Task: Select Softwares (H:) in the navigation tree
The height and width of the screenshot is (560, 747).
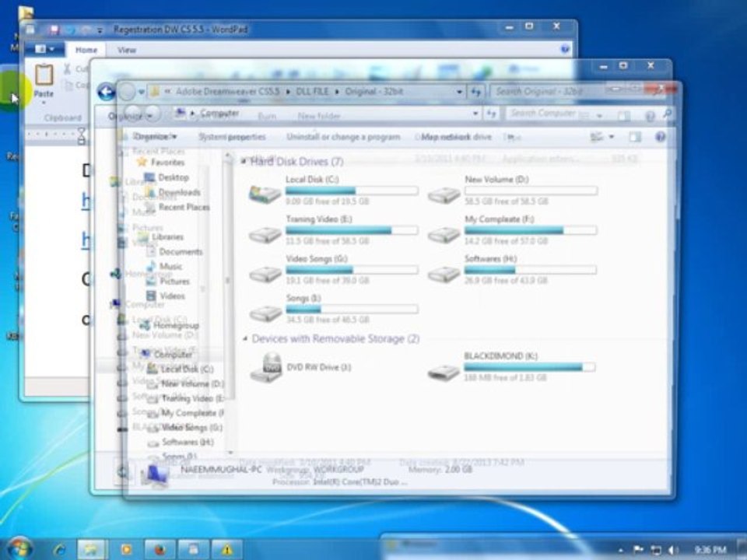Action: tap(188, 442)
